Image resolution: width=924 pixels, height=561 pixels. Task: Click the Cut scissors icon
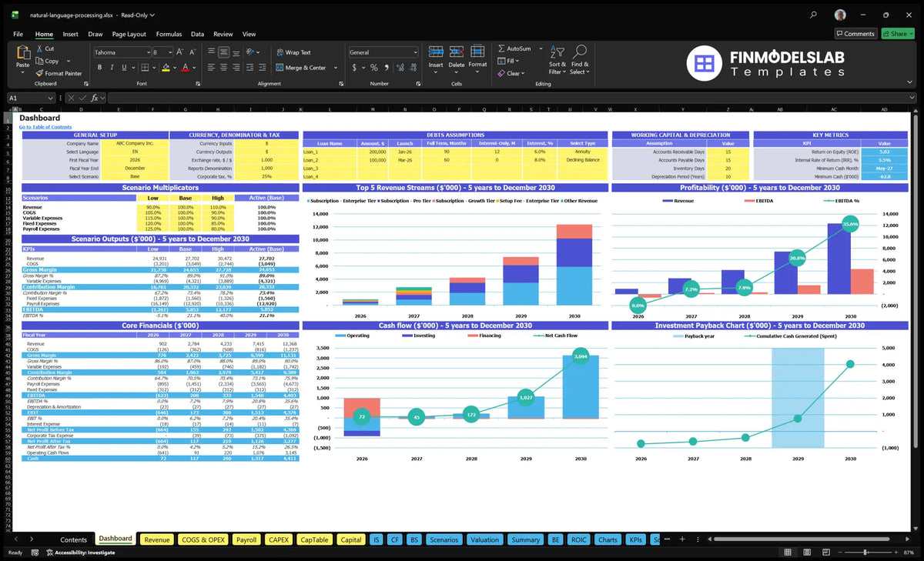(38, 48)
